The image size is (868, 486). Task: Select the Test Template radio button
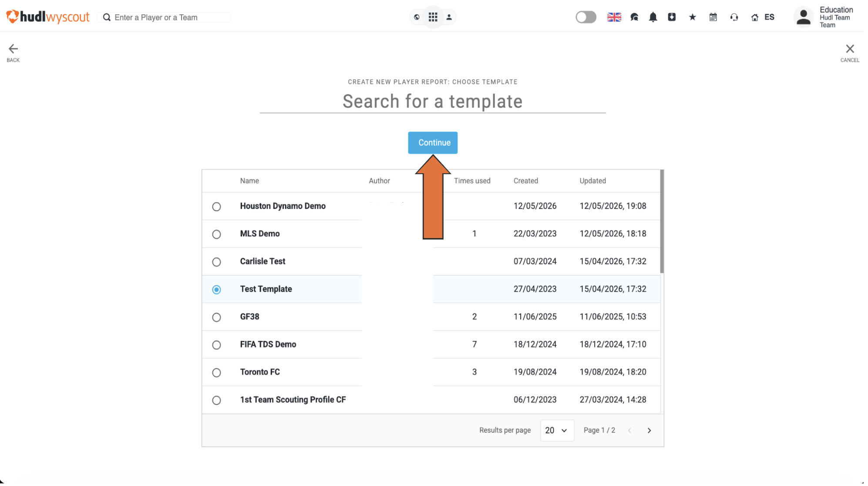[216, 290]
